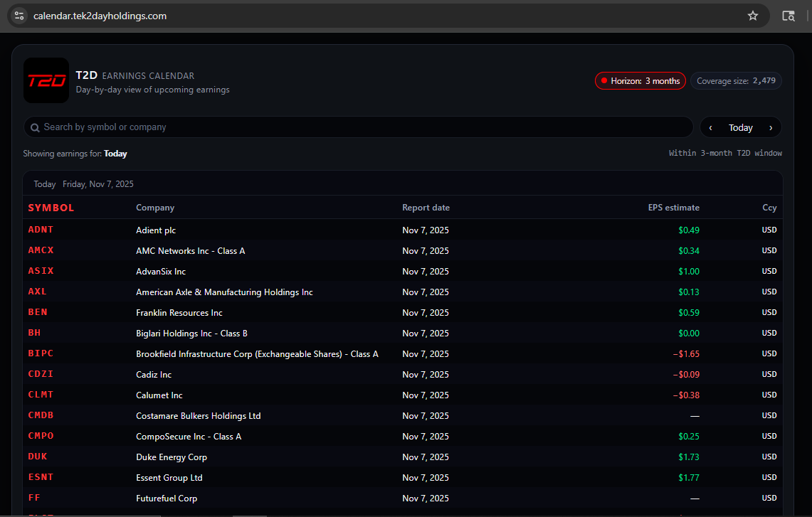Open the CLMT symbol
Viewport: 812px width, 517px height.
(x=41, y=395)
